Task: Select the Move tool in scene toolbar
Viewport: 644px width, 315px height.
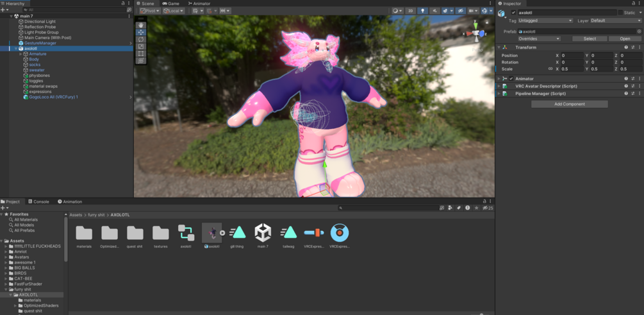Action: 140,32
